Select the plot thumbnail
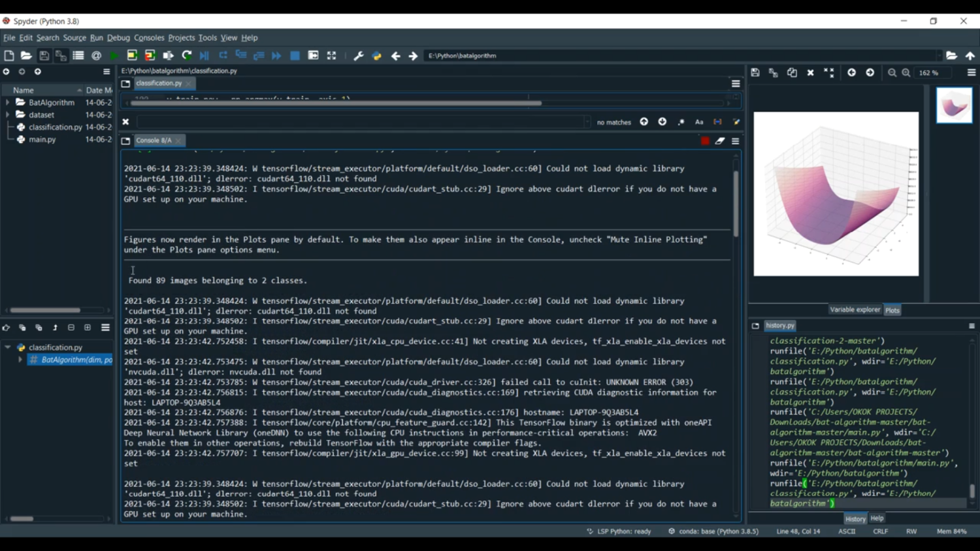 coord(954,106)
